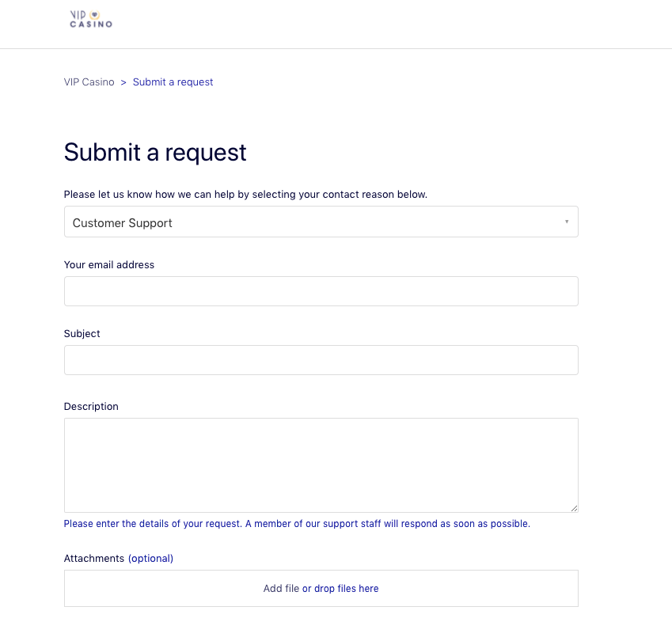This screenshot has width=672, height=622.
Task: Click the VIP Casino logo
Action: point(91,19)
